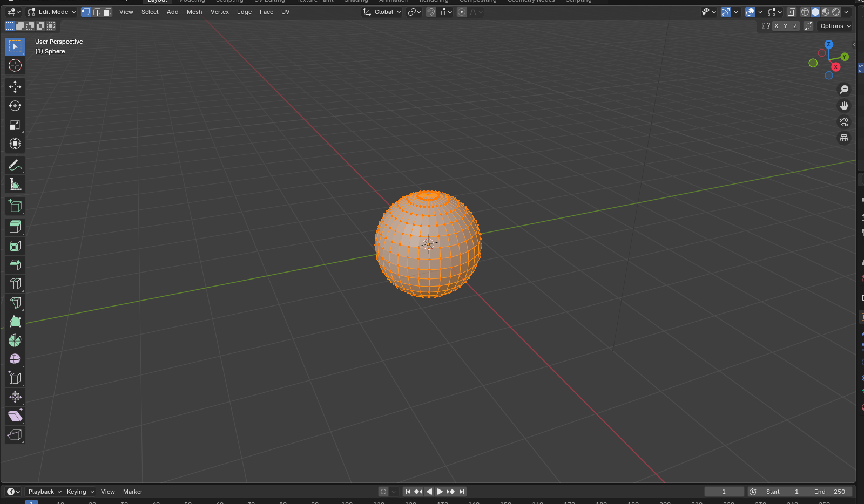Select the Poly Build tool
This screenshot has height=504, width=864.
click(x=15, y=322)
